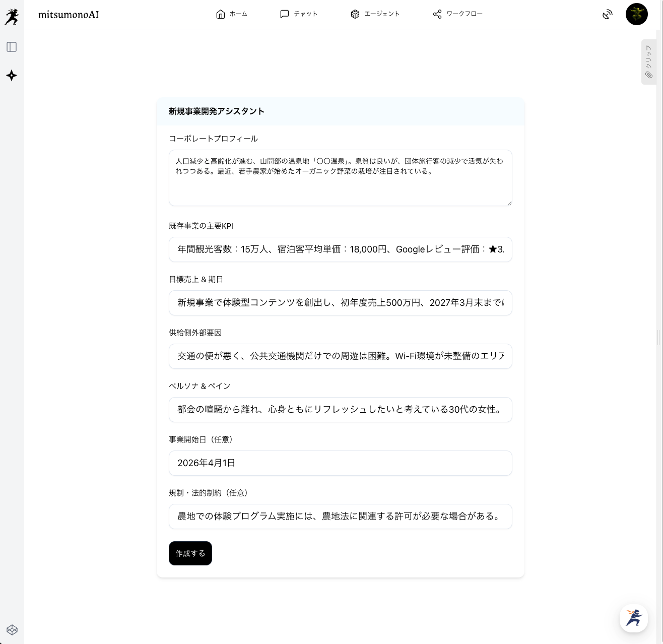Click the mitsumonoAI ninja logo icon

pyautogui.click(x=12, y=17)
